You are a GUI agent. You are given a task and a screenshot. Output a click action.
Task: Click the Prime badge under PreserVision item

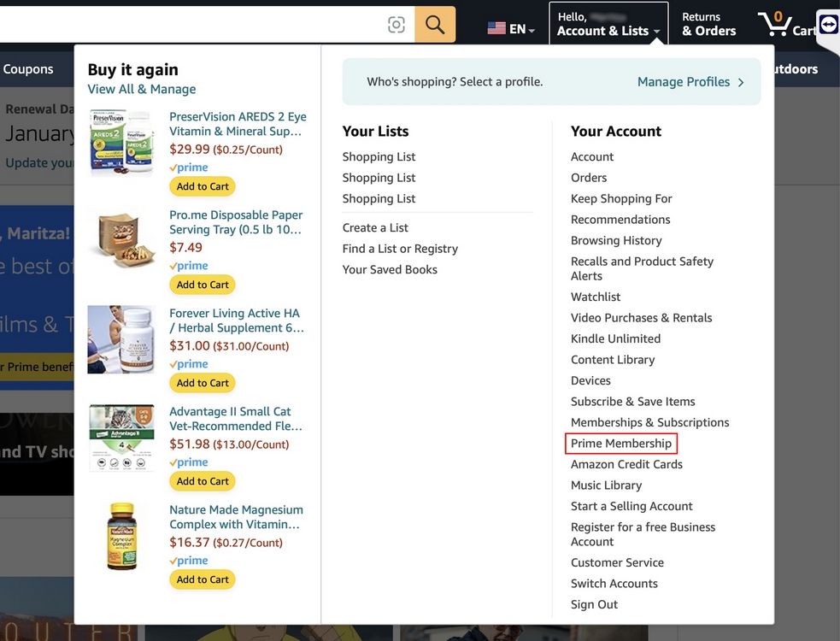click(188, 168)
